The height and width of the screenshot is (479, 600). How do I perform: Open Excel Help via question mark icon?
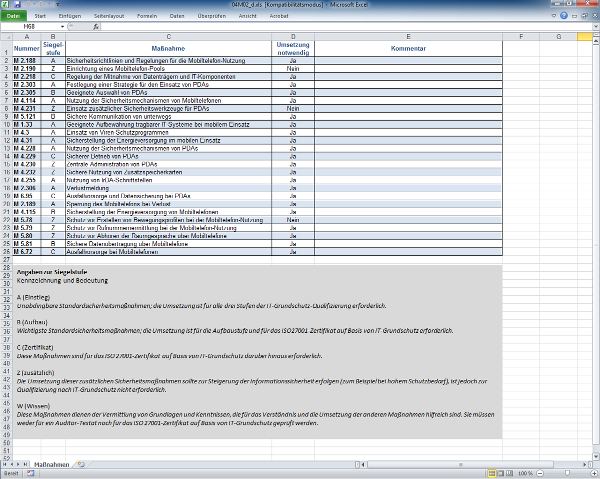pos(565,17)
